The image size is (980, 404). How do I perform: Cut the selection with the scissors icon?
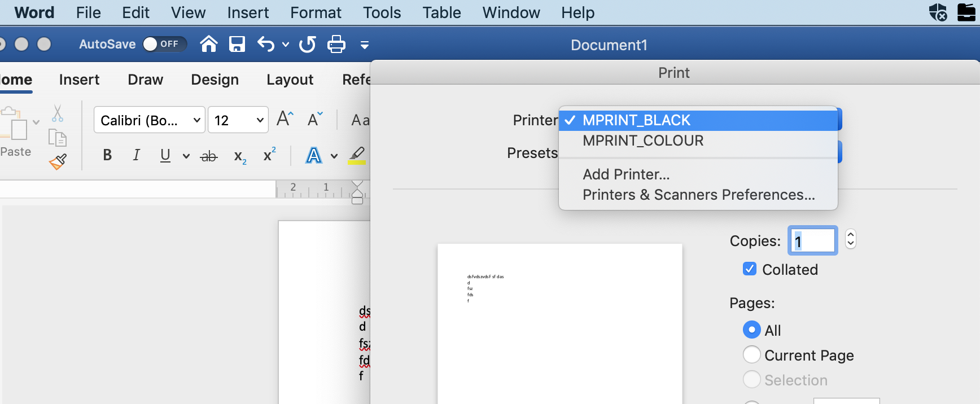coord(58,113)
